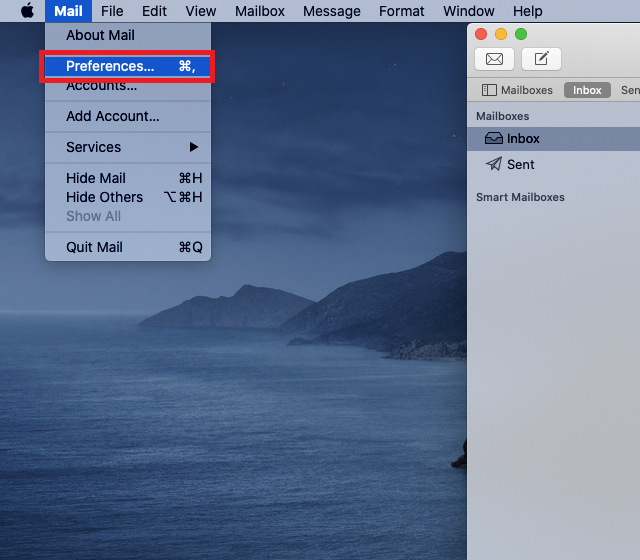
Task: Open the Mailbox menu
Action: (260, 11)
